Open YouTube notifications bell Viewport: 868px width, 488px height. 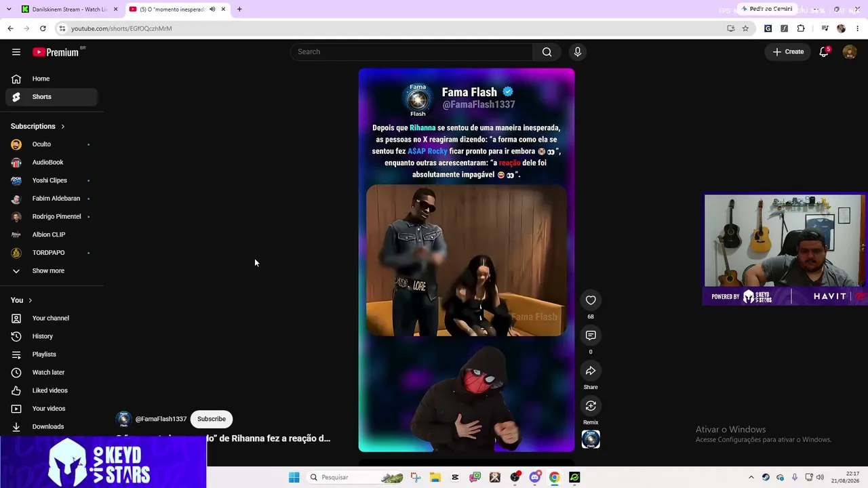825,52
